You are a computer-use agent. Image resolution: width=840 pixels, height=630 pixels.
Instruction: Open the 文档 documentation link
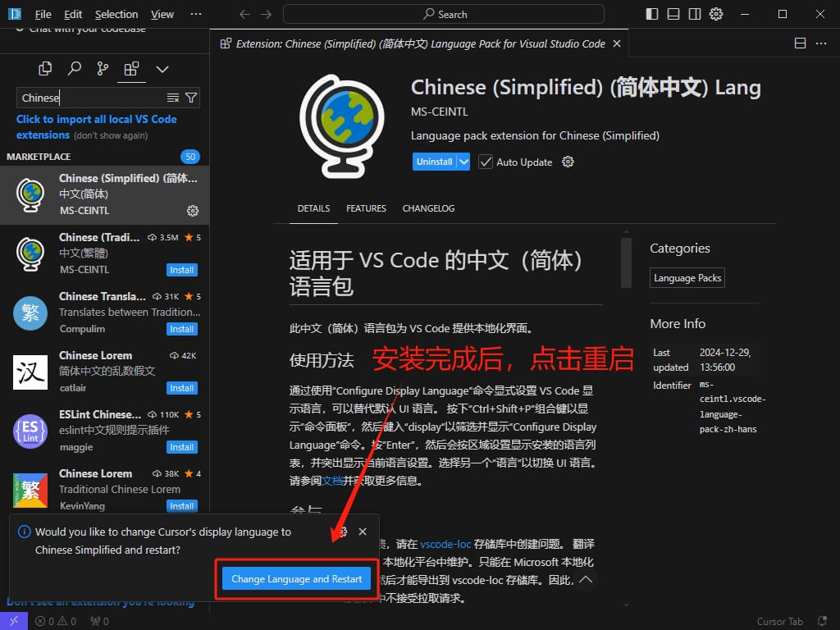pyautogui.click(x=332, y=481)
